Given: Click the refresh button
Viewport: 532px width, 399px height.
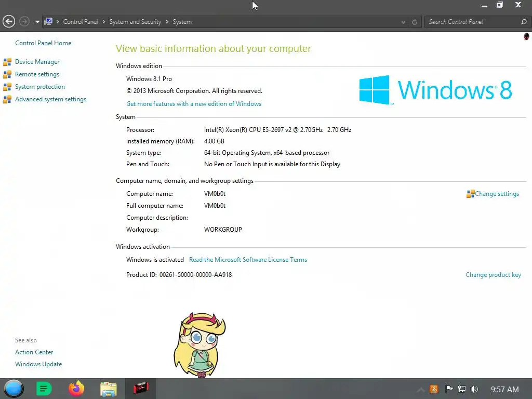Looking at the screenshot, I should (414, 22).
